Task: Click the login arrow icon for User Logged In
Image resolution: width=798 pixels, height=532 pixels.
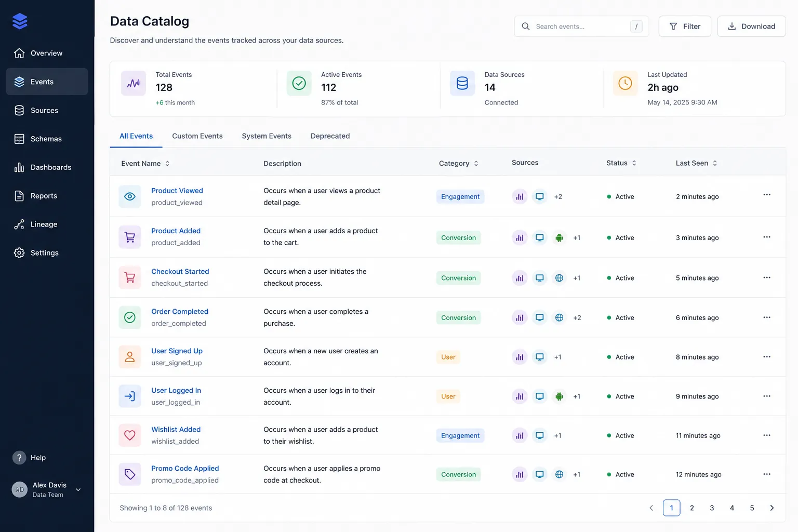Action: 130,396
